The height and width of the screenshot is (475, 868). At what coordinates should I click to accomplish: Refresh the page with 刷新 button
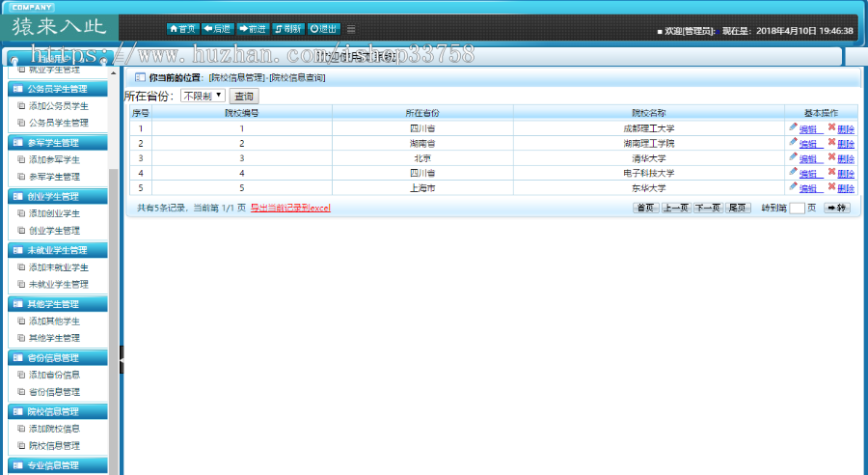[288, 29]
